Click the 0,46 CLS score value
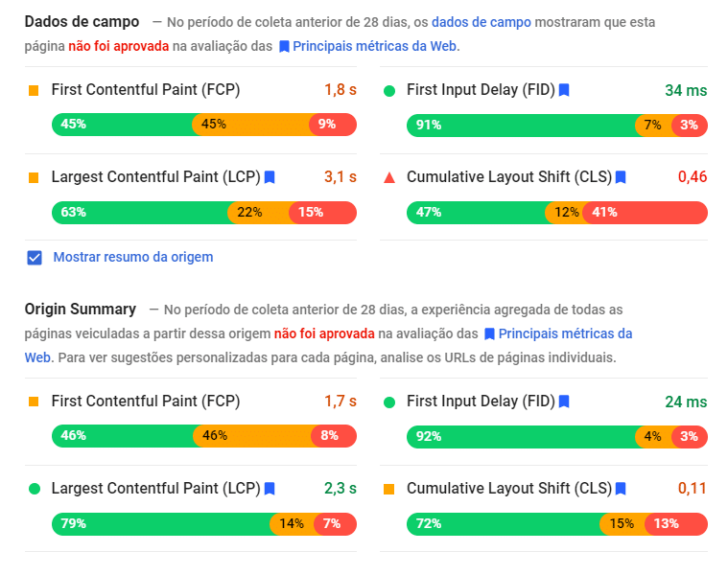This screenshot has width=728, height=575. point(692,176)
